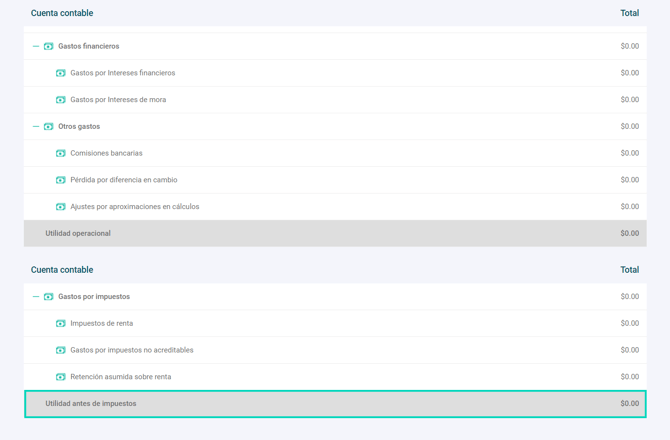
Task: Open the Comisiones bancarias account
Action: (x=106, y=153)
